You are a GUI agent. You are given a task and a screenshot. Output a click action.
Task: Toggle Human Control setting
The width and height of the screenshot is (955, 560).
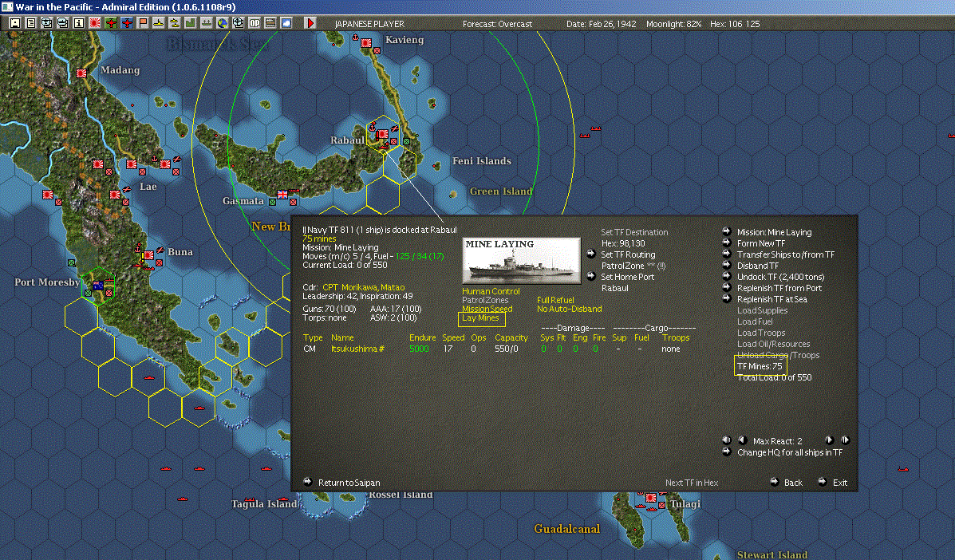click(x=491, y=291)
